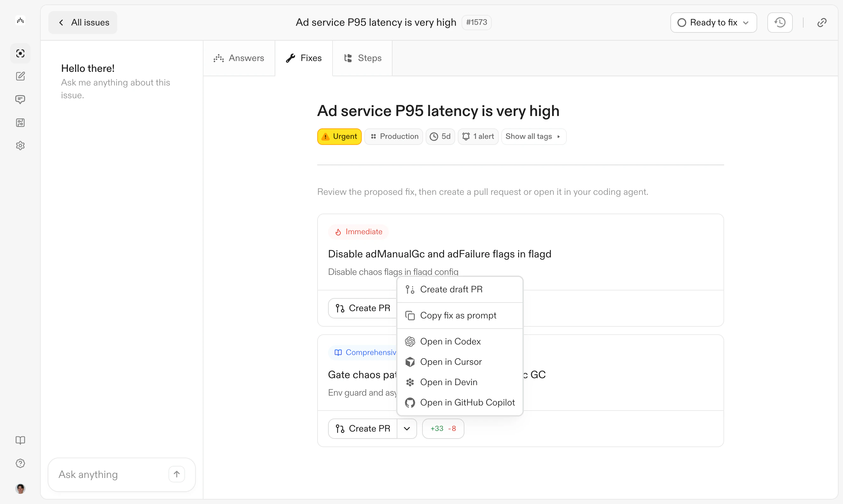This screenshot has width=843, height=504.
Task: Open the help question-mark icon
Action: (x=20, y=463)
